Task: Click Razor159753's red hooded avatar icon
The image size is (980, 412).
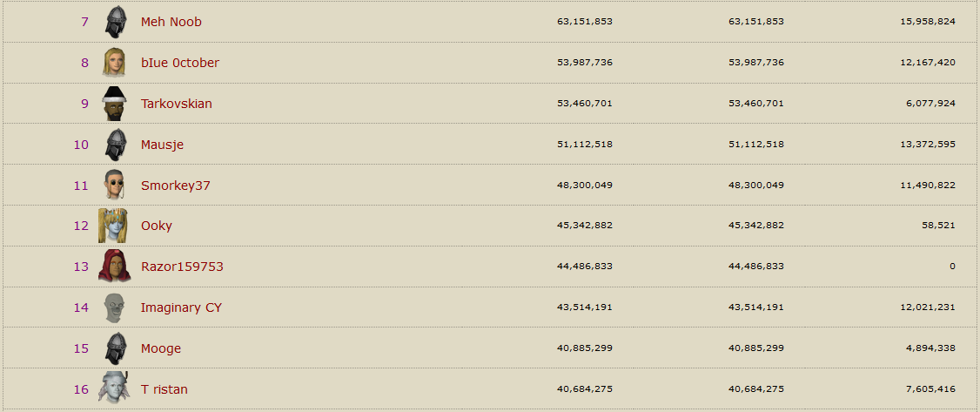Action: click(x=114, y=267)
